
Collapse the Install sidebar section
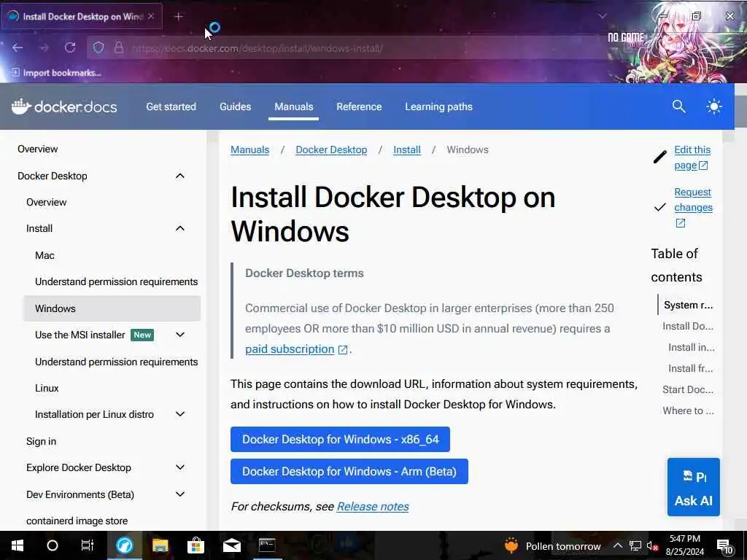click(x=180, y=228)
